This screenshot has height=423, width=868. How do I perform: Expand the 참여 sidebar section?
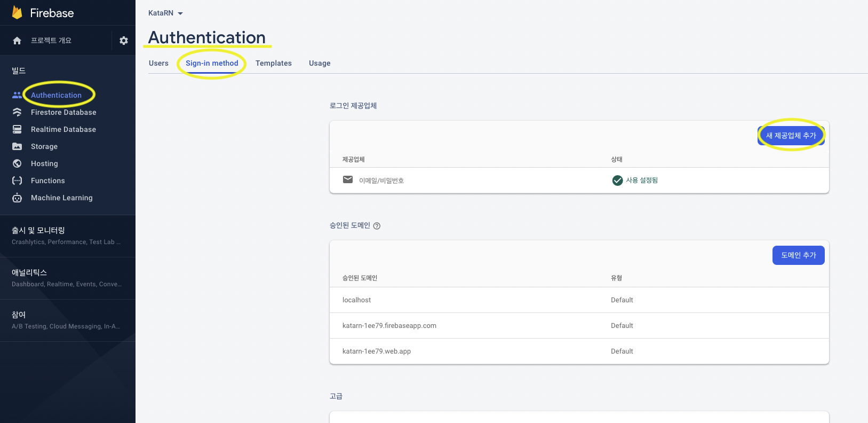tap(68, 320)
